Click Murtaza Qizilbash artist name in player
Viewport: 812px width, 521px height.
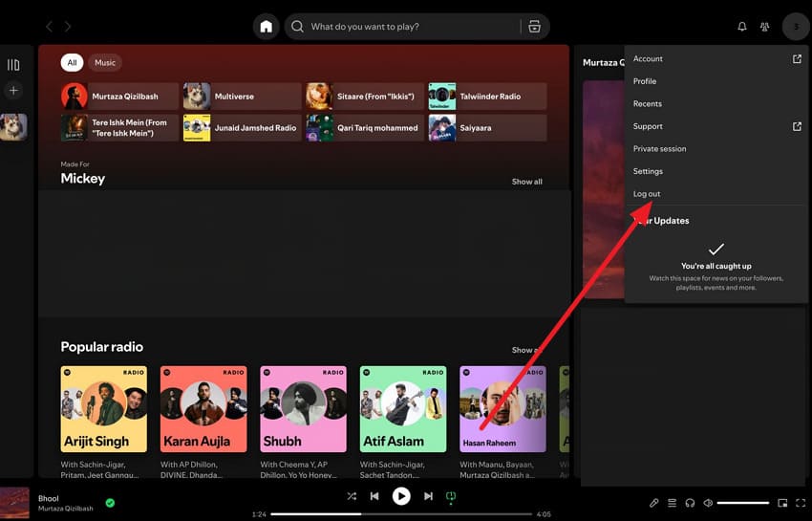click(x=66, y=509)
